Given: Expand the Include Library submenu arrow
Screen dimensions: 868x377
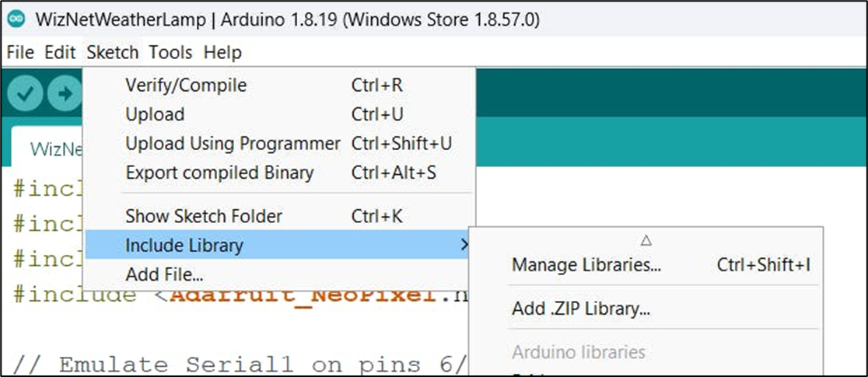Looking at the screenshot, I should (x=464, y=244).
